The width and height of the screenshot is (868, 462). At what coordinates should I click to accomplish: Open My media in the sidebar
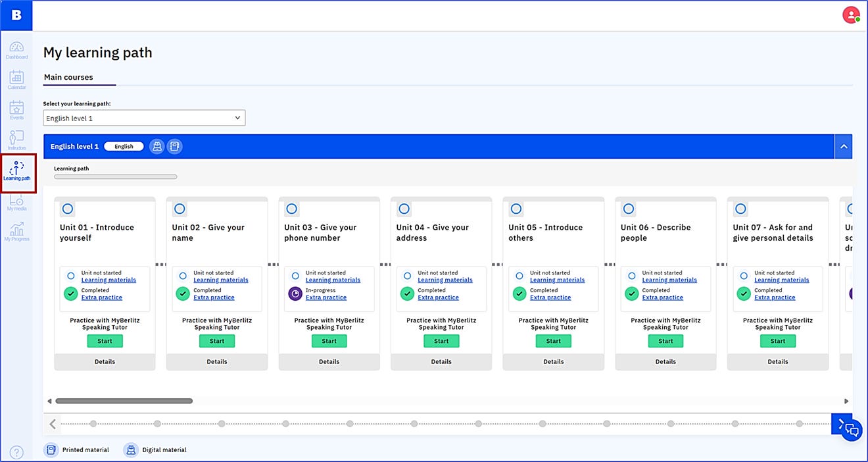(17, 203)
